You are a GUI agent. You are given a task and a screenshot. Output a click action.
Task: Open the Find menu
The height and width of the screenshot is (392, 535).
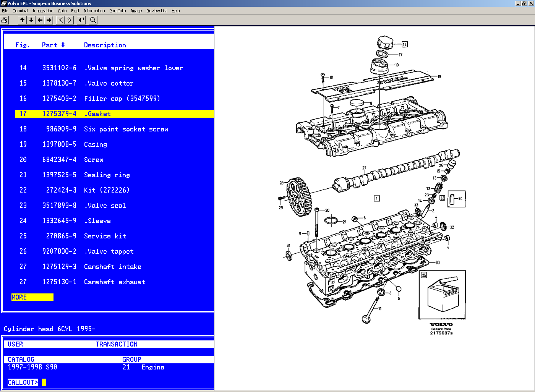tap(75, 11)
